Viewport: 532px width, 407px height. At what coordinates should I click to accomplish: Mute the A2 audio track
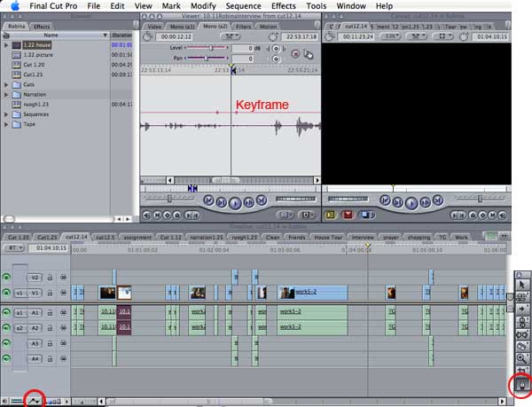[x=6, y=328]
